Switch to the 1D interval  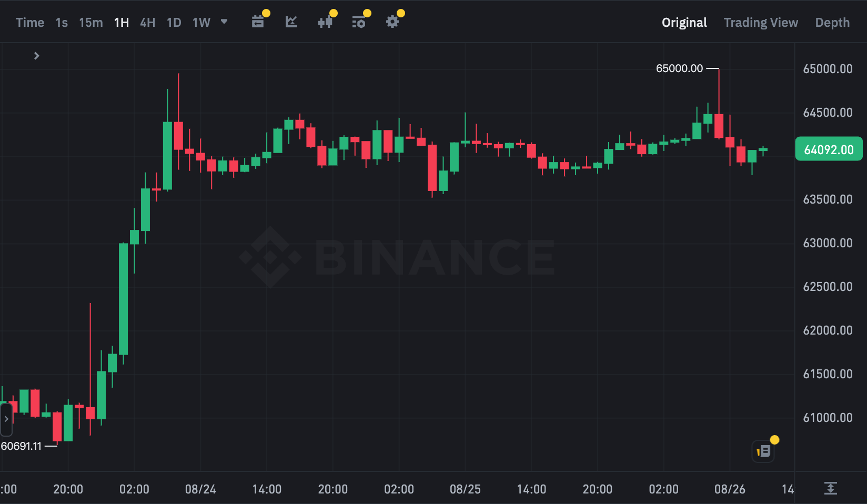click(174, 23)
